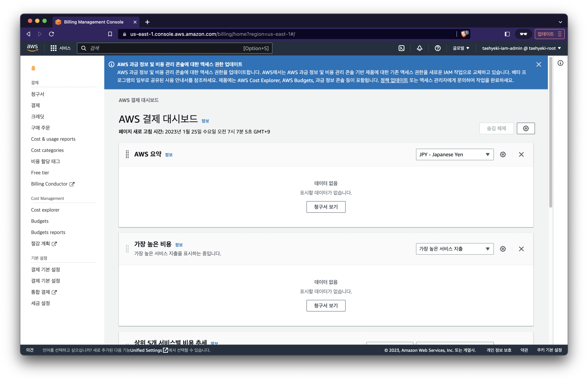Viewport: 588px width, 382px height.
Task: Click the AWS 결제 대시보드 breadcrumb
Action: [x=139, y=100]
